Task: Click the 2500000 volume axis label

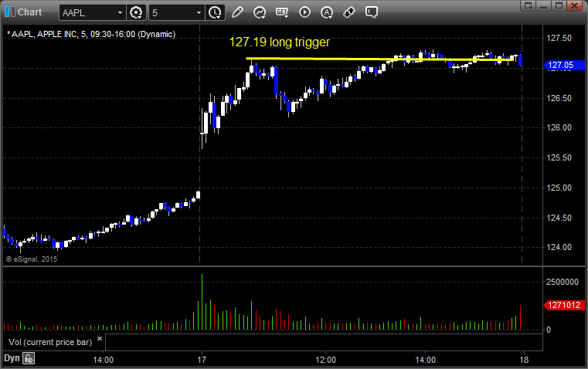Action: click(563, 282)
